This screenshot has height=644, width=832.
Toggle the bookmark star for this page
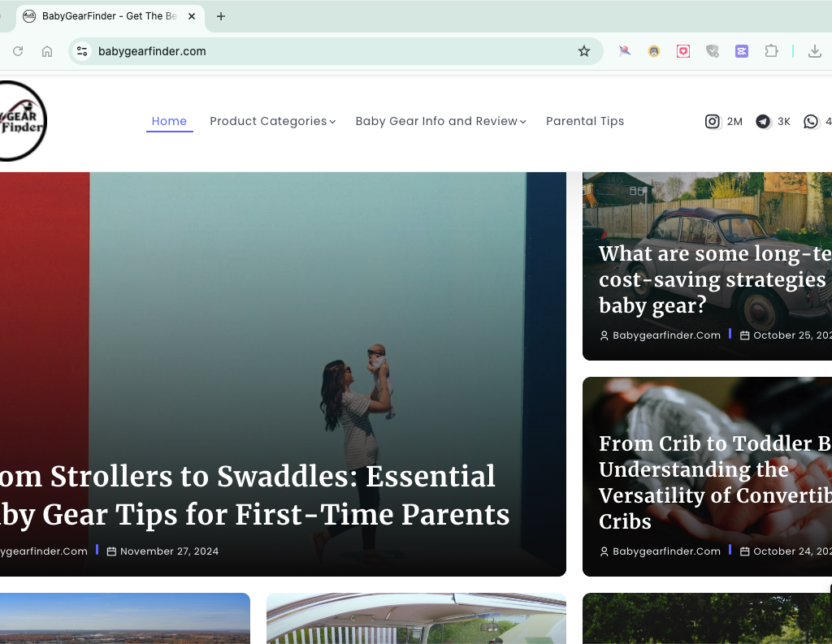coord(583,50)
